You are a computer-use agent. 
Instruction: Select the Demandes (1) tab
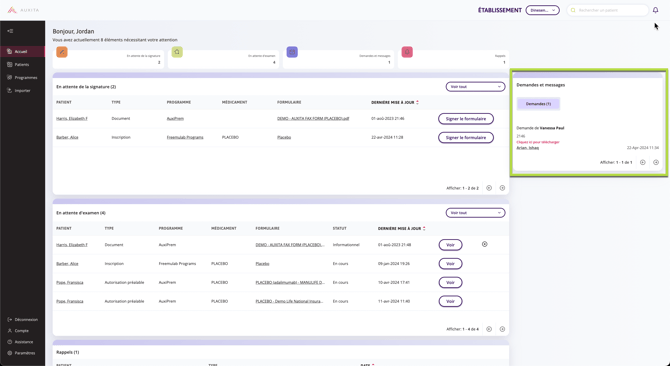(x=538, y=104)
